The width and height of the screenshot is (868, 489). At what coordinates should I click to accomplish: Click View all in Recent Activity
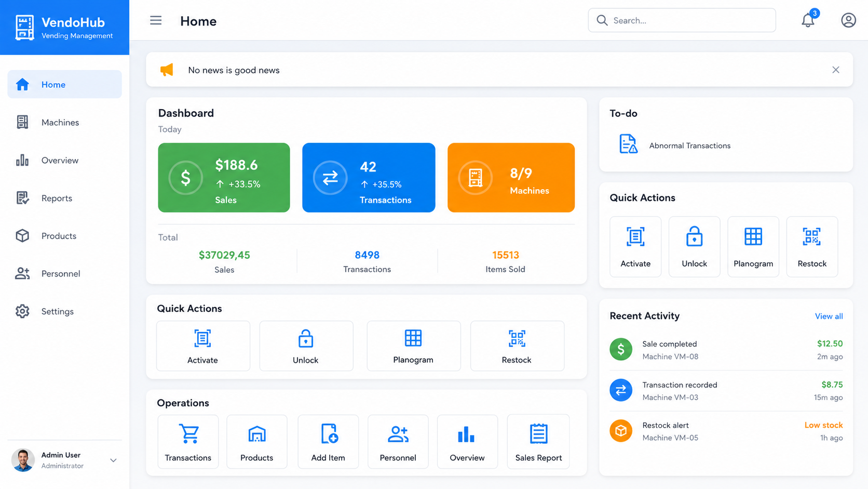pyautogui.click(x=829, y=316)
